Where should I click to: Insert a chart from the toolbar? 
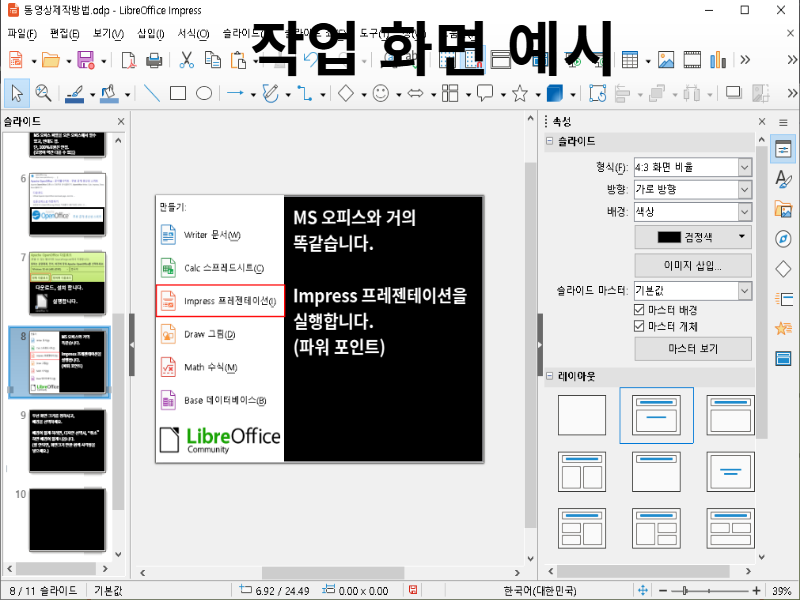pyautogui.click(x=718, y=60)
